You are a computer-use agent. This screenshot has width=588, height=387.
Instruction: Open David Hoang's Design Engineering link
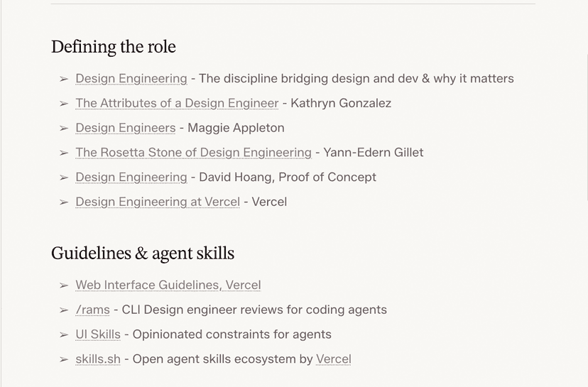131,178
